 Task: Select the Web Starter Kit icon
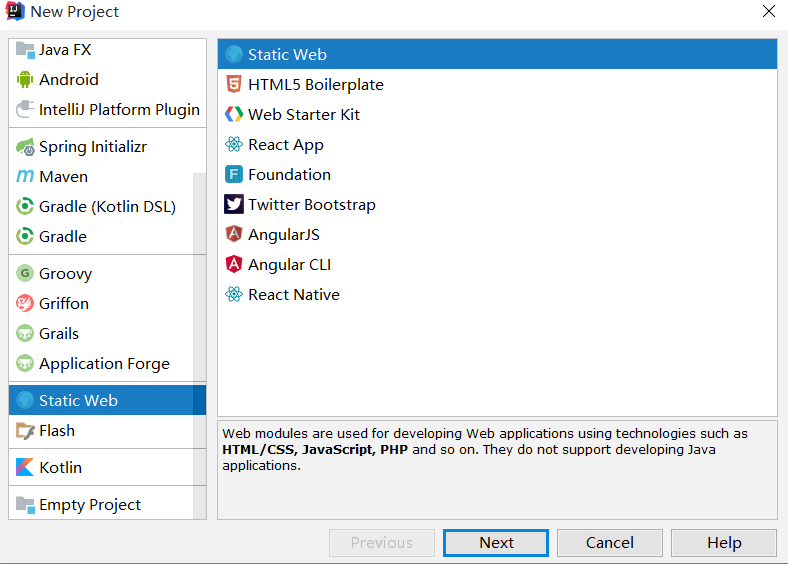(x=234, y=115)
